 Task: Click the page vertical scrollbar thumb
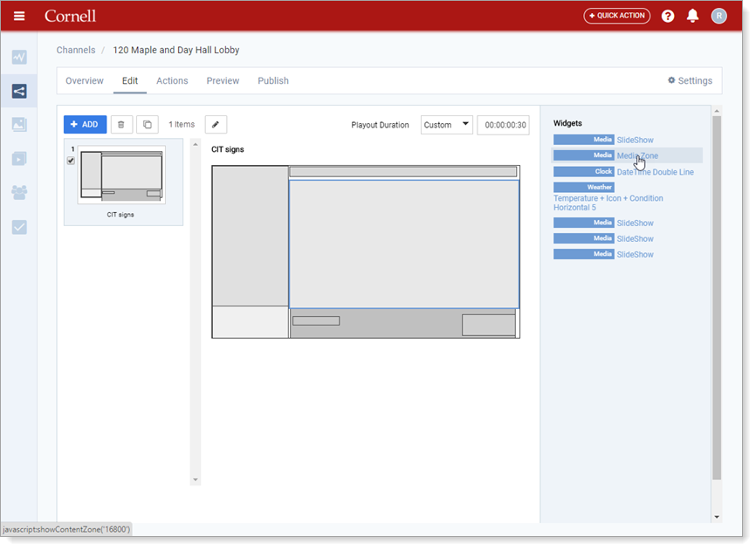pyautogui.click(x=717, y=298)
